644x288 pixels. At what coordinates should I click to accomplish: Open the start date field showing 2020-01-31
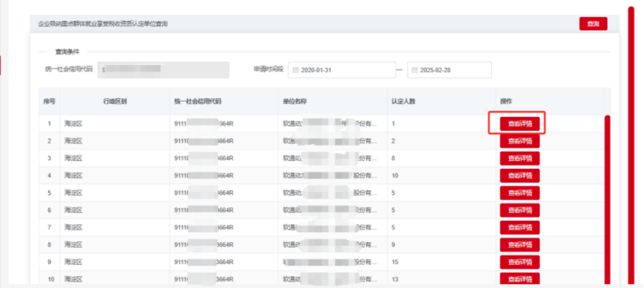coord(342,70)
